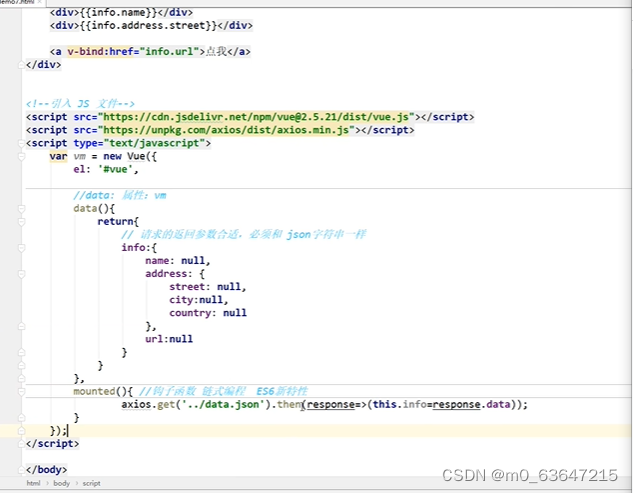Collapse fold marker beside script type="text/javascript" line
The height and width of the screenshot is (493, 633).
pos(21,143)
